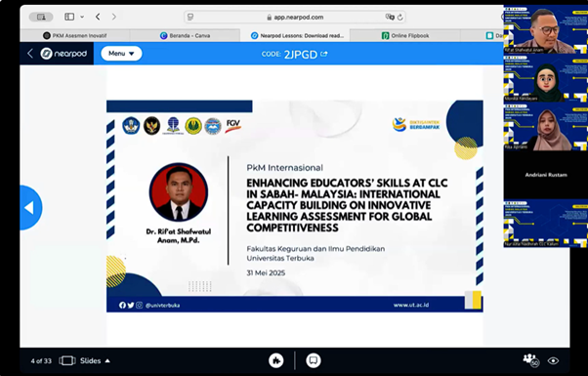The height and width of the screenshot is (376, 588).
Task: Click the browser reload icon
Action: [x=400, y=17]
